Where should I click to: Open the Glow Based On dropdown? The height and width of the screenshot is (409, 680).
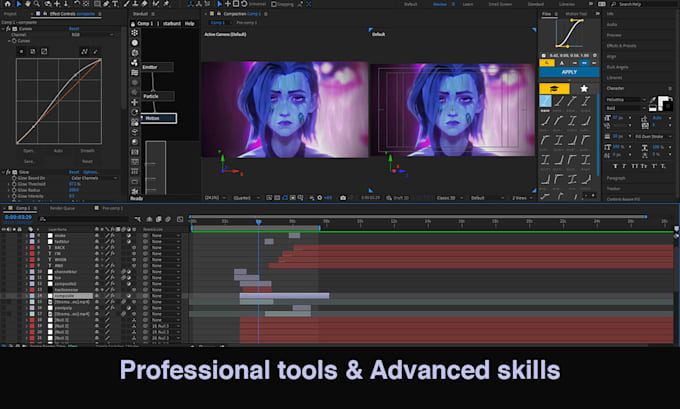94,178
